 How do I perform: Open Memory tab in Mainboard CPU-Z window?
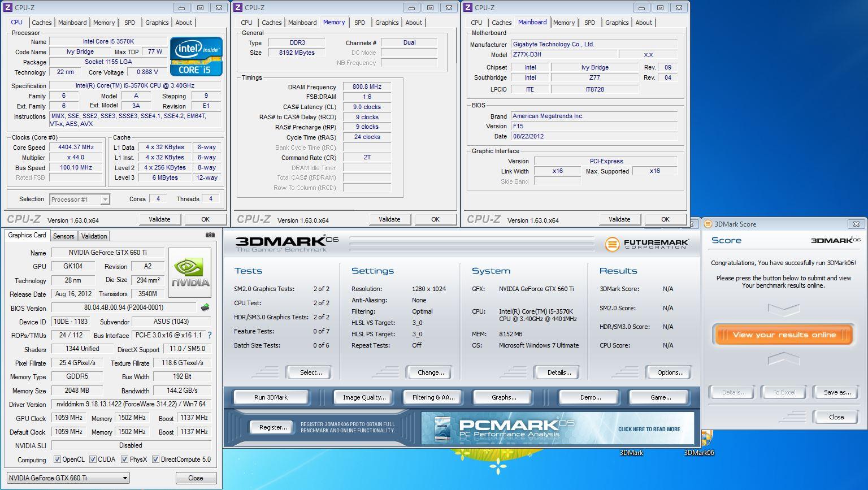(x=564, y=23)
